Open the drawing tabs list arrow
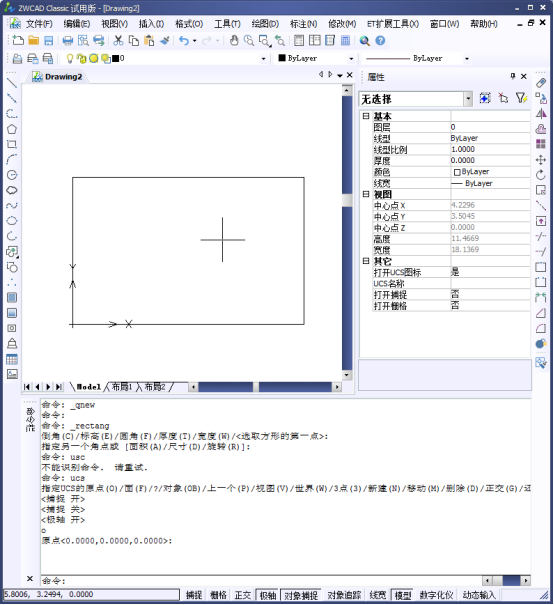Viewport: 554px width, 605px height. 339,75
